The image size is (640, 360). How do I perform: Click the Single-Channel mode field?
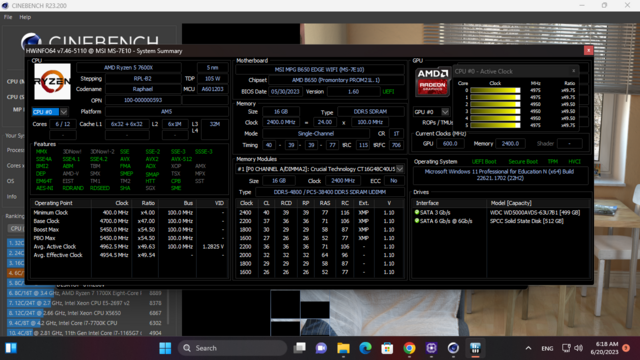coord(316,134)
